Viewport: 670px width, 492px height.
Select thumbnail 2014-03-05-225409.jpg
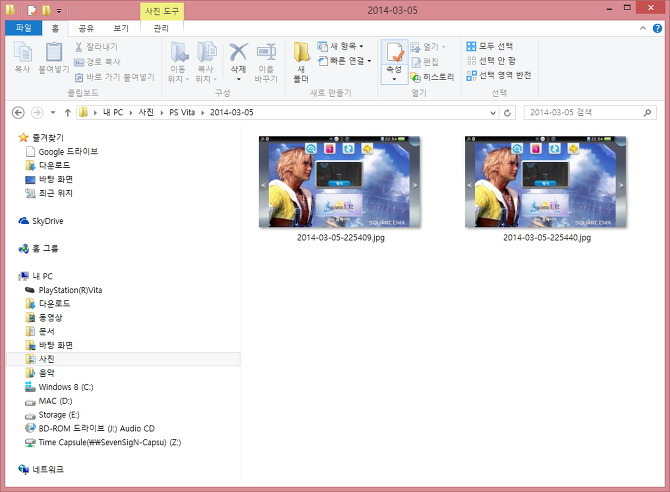[340, 182]
